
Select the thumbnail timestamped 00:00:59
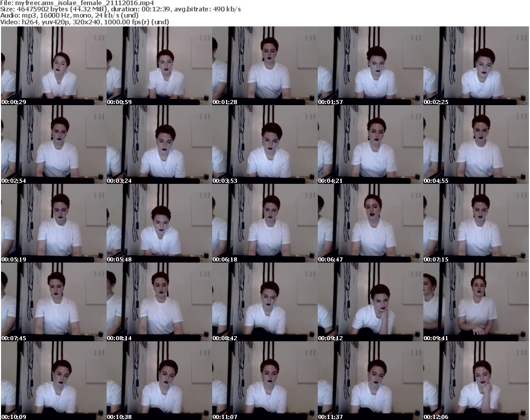(159, 66)
